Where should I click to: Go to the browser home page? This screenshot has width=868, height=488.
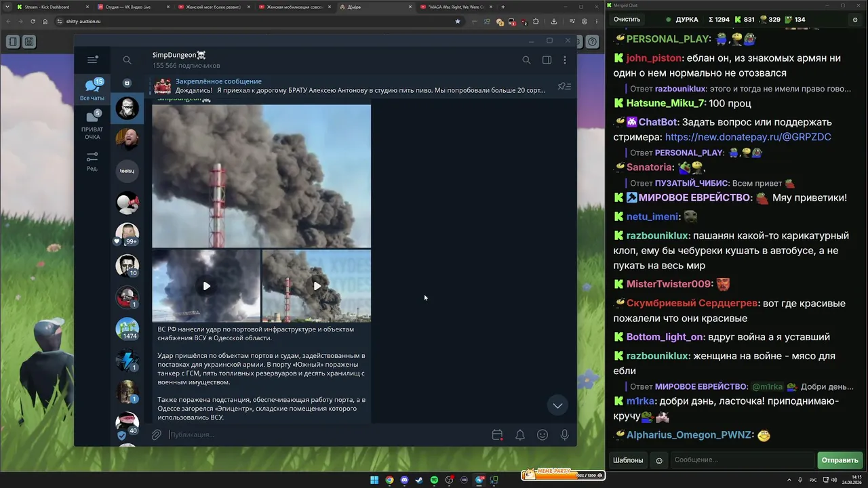coord(45,21)
